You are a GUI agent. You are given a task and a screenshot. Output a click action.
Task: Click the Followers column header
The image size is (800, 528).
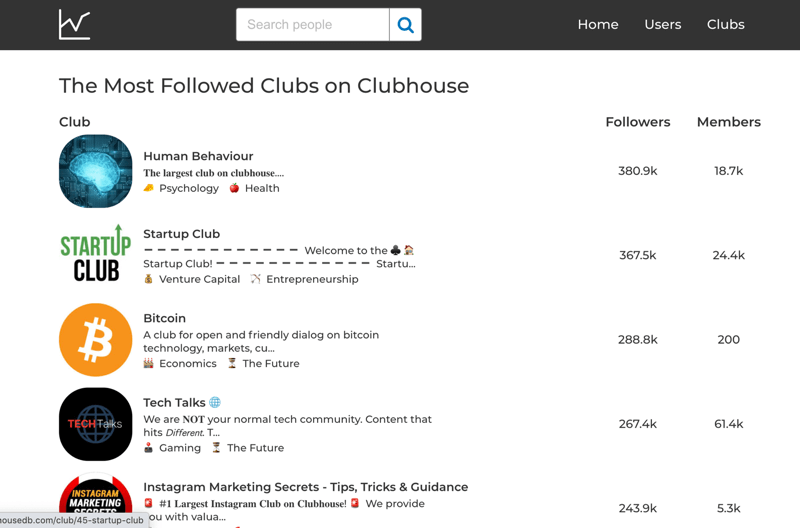638,122
